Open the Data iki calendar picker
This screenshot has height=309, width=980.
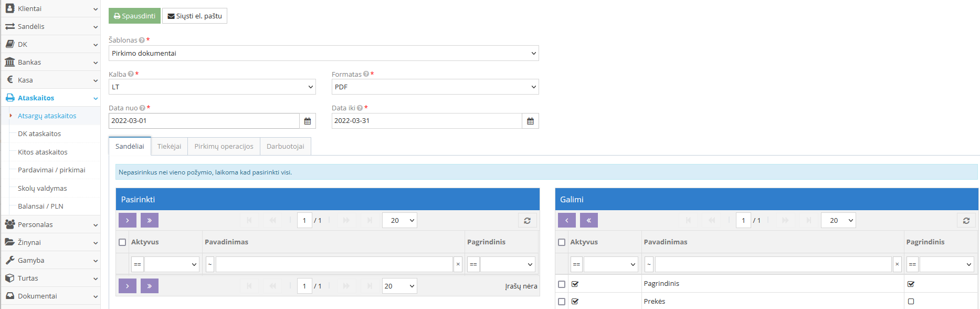(x=530, y=121)
